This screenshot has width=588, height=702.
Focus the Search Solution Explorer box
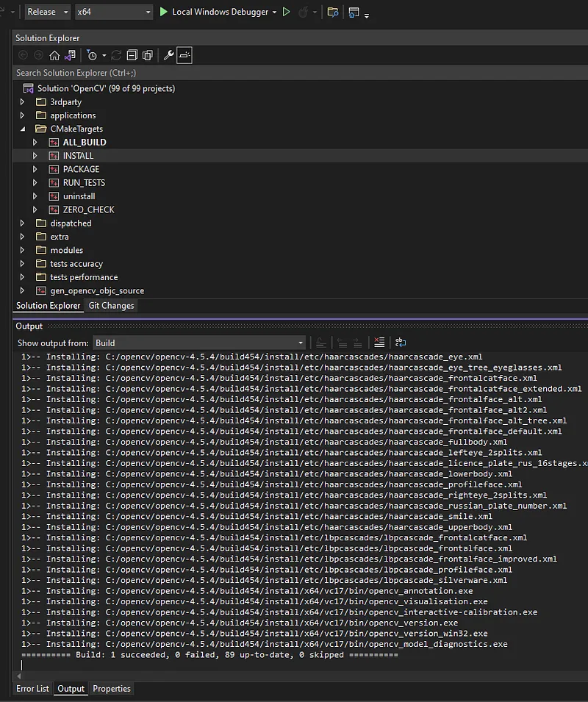301,73
